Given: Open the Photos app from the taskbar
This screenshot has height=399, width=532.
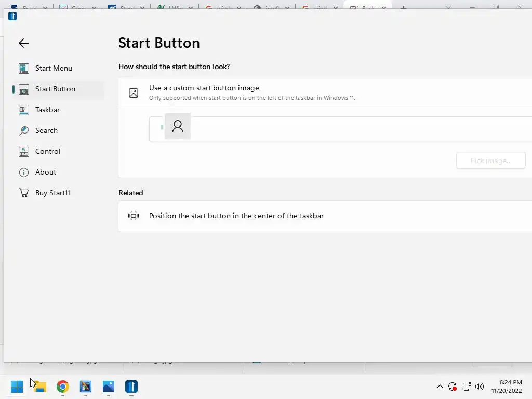Looking at the screenshot, I should (x=109, y=387).
